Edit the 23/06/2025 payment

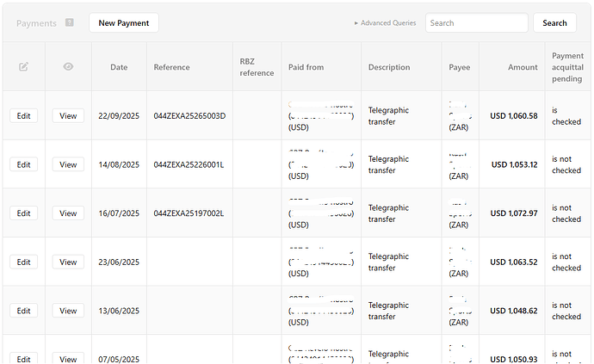(x=23, y=262)
